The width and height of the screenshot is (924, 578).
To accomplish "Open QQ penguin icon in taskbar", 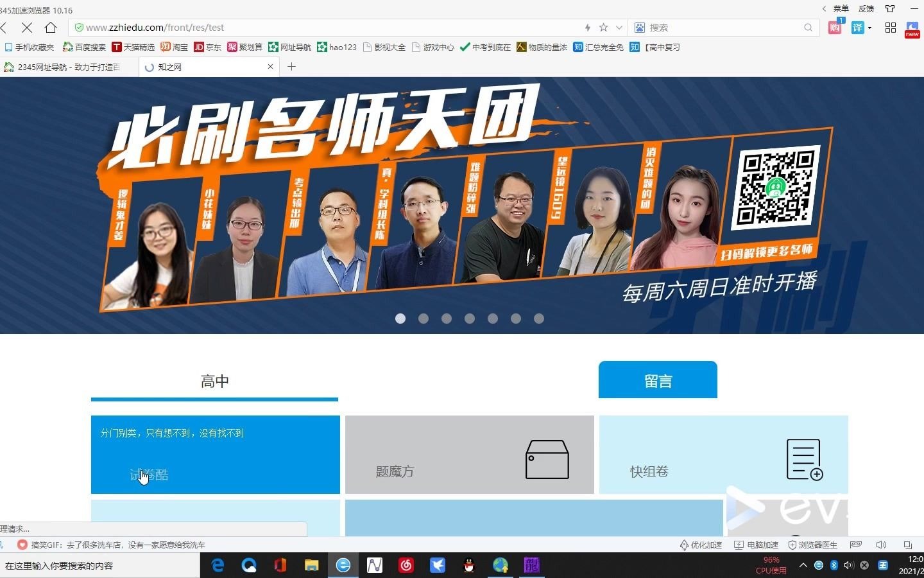I will click(x=469, y=565).
